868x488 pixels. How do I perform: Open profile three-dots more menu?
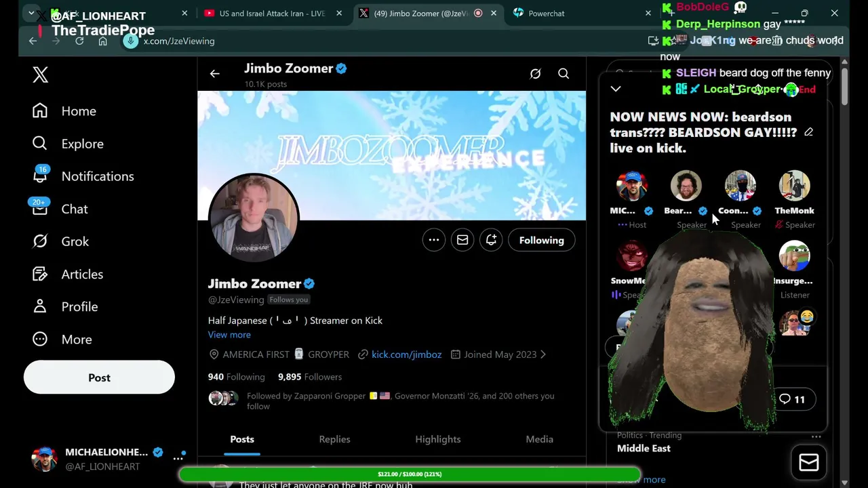[434, 240]
